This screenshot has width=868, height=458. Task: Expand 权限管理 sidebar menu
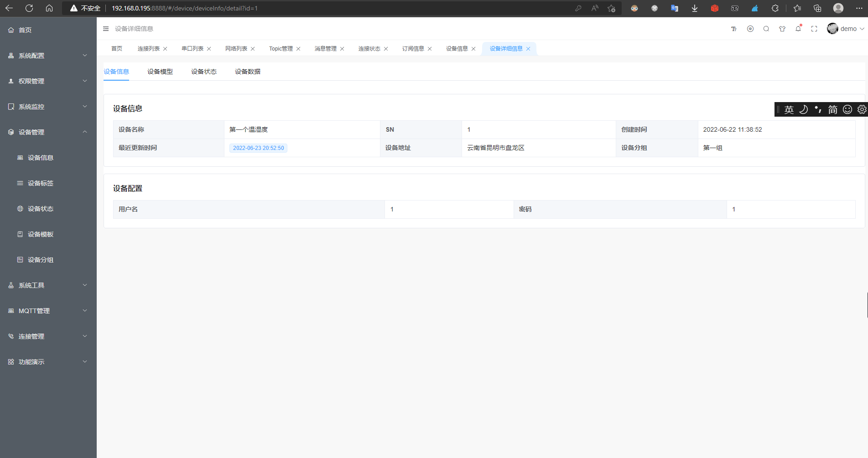pos(48,81)
